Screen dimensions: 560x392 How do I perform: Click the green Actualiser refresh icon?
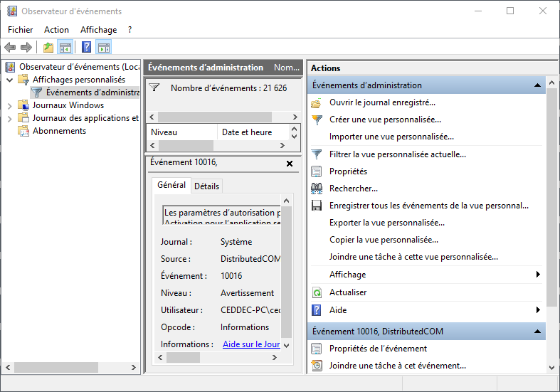(x=317, y=292)
